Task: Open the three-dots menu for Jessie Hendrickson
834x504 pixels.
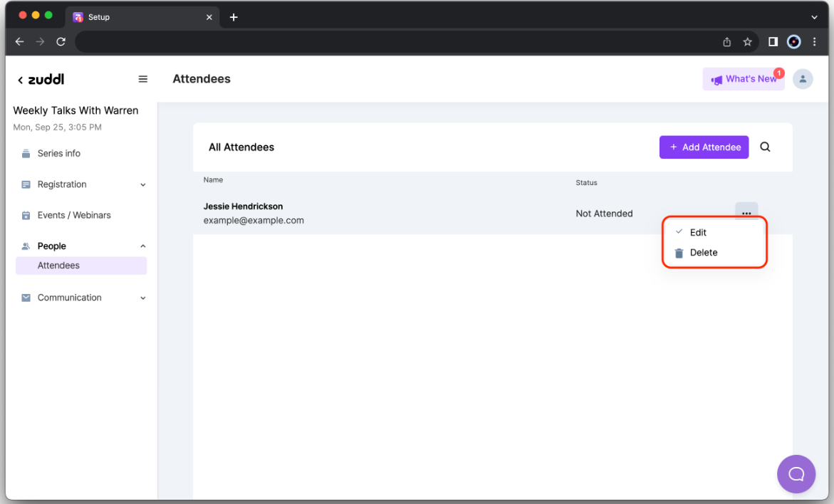Action: 746,213
